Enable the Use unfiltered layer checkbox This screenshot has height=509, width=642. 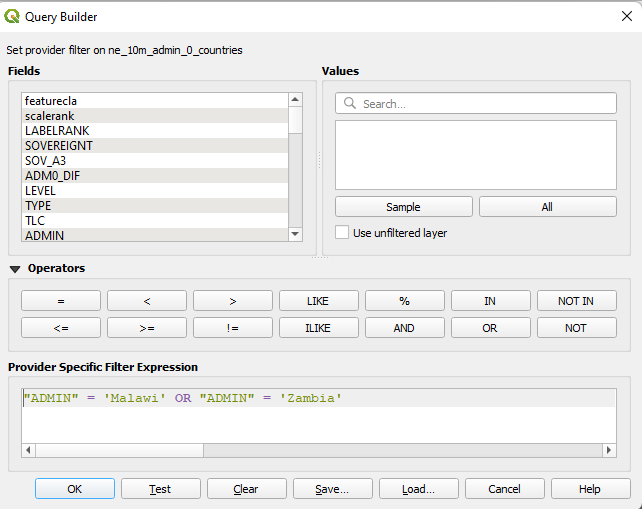coord(342,233)
